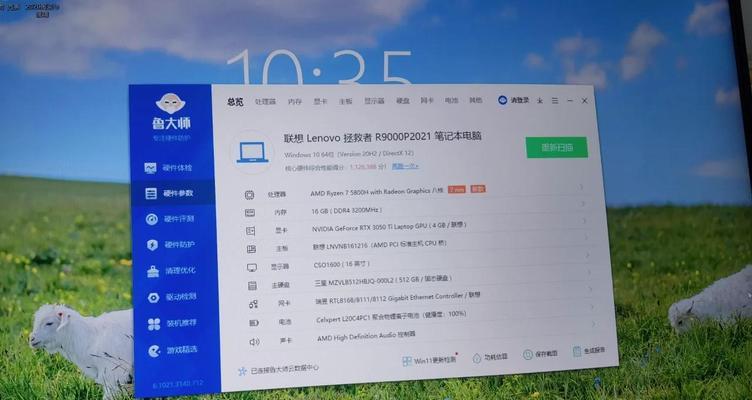Viewport: 752px width, 400px height.
Task: Expand the MZVLB512HBJQ disk row arrow
Action: [x=590, y=272]
